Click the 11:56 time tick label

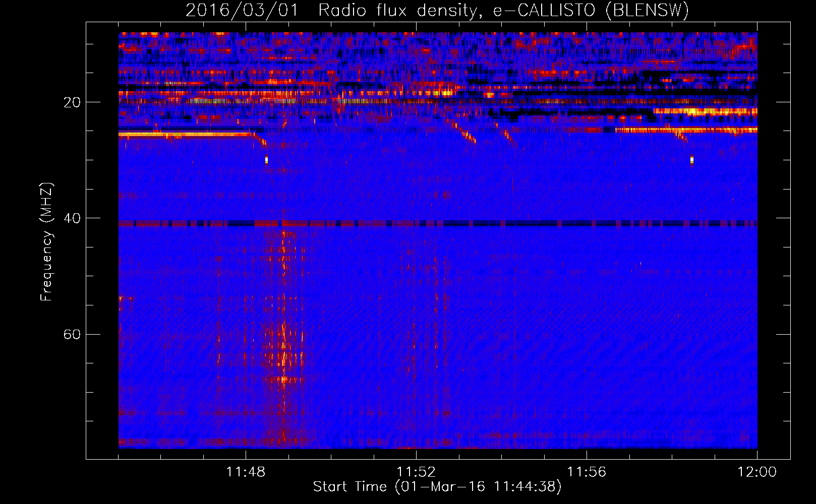(x=587, y=472)
